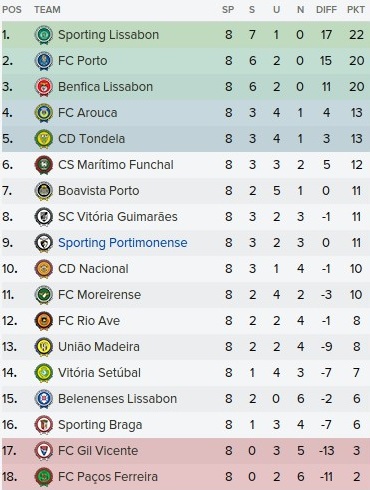
Task: Select the Belenenses Lissabon team name
Action: 117,399
